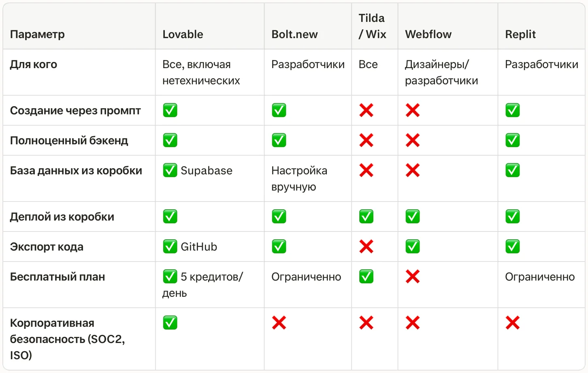Click green check beside 5 кредитов/день
The height and width of the screenshot is (373, 588).
point(170,277)
